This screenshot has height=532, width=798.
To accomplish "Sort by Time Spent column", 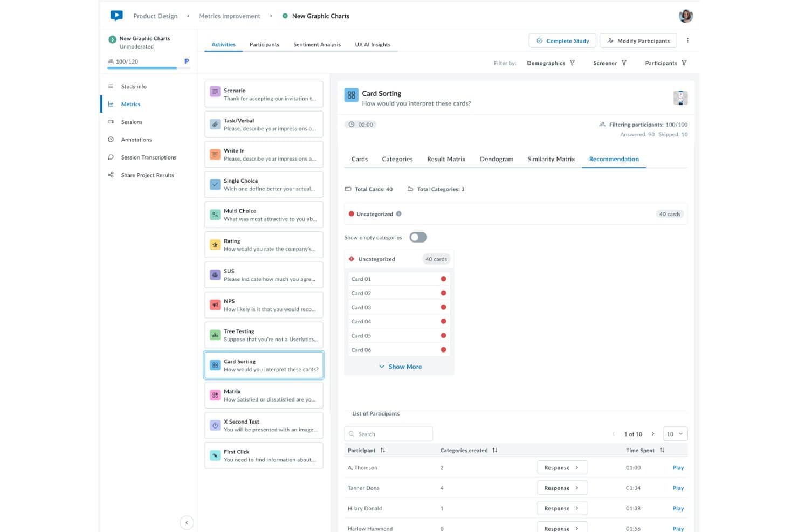I will coord(645,451).
